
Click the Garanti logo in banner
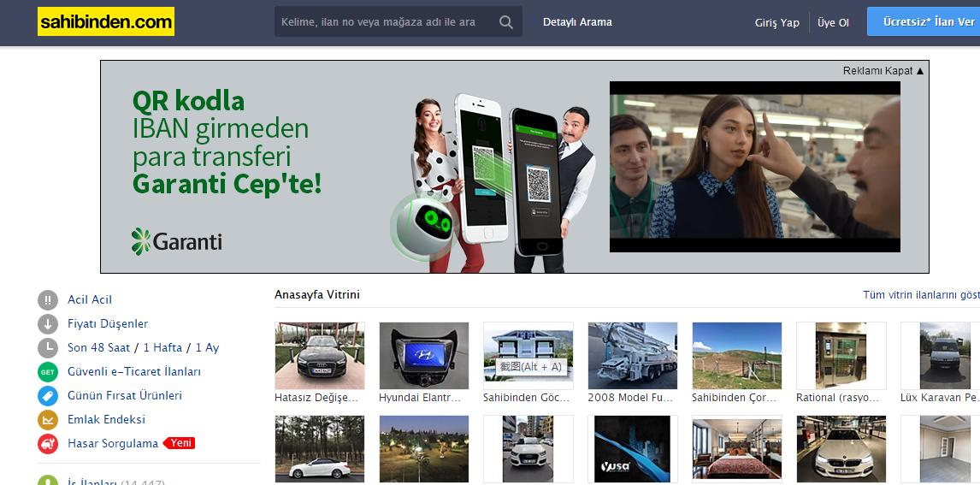[x=177, y=241]
